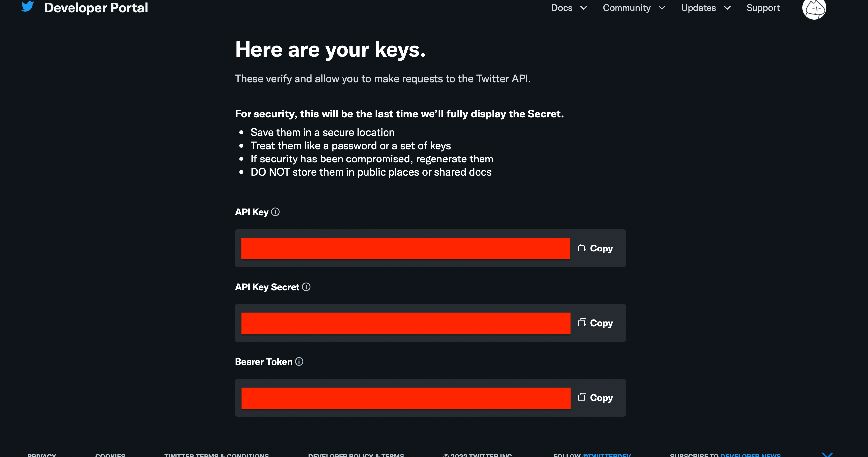Select the redacted API Key field
This screenshot has width=868, height=457.
pos(405,249)
